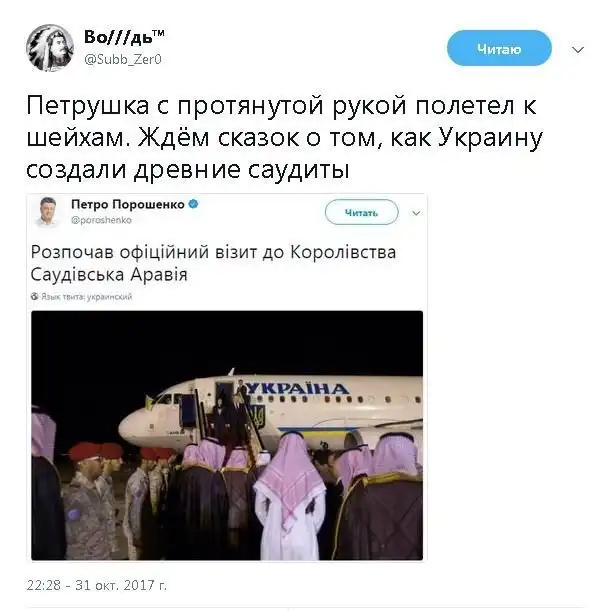The image size is (612, 611).
Task: Click the blue verified badge next to Петро Порошенко
Action: [194, 204]
